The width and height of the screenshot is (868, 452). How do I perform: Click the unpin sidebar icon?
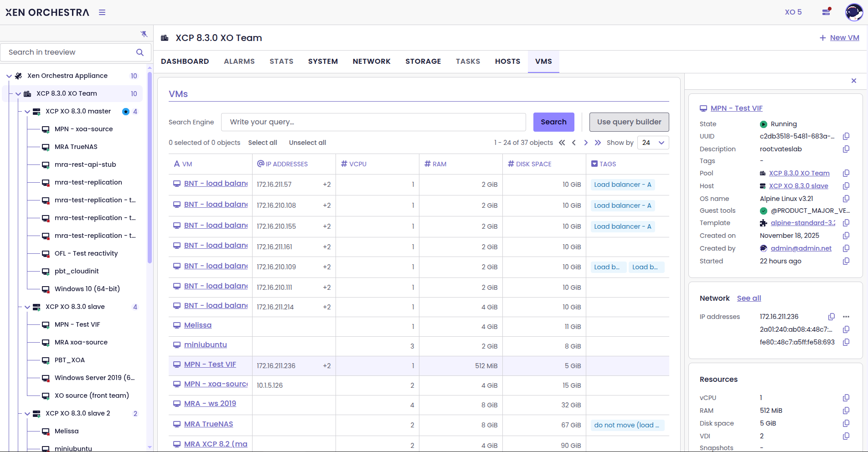[144, 34]
